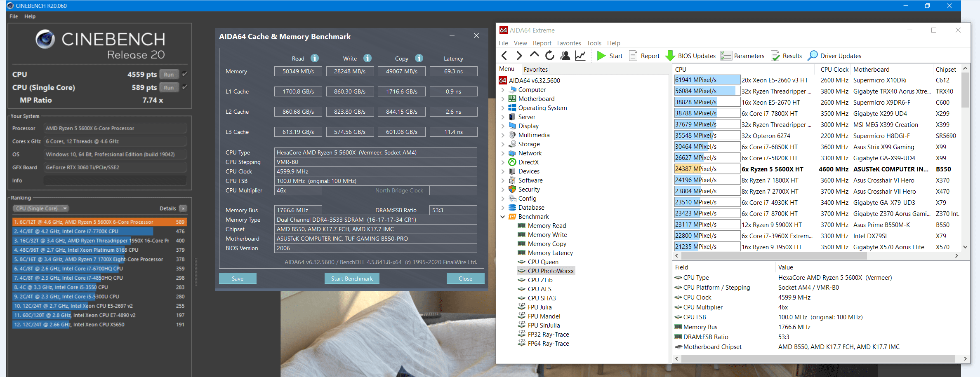Click the AIDA64 v6.32.5600 root node
Screen dimensions: 980x377
534,81
